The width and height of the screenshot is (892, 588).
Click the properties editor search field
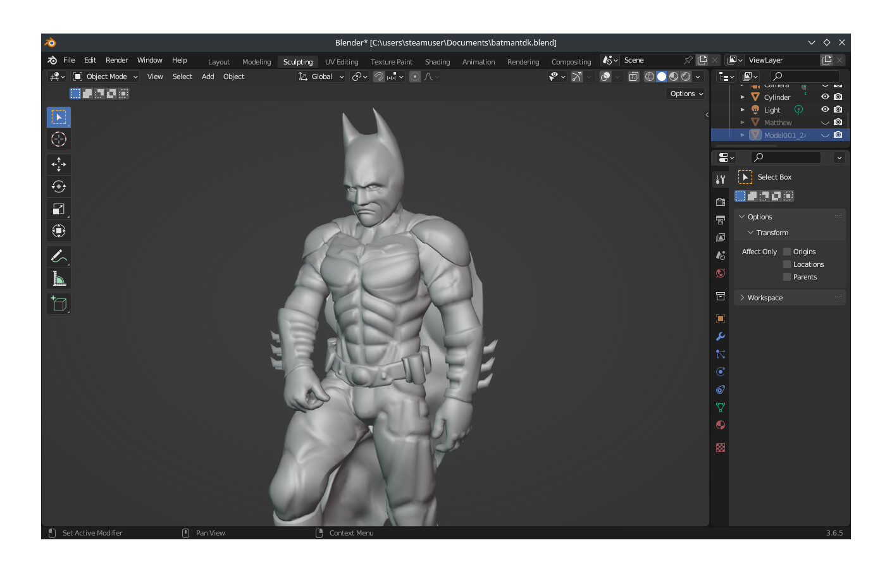[786, 157]
